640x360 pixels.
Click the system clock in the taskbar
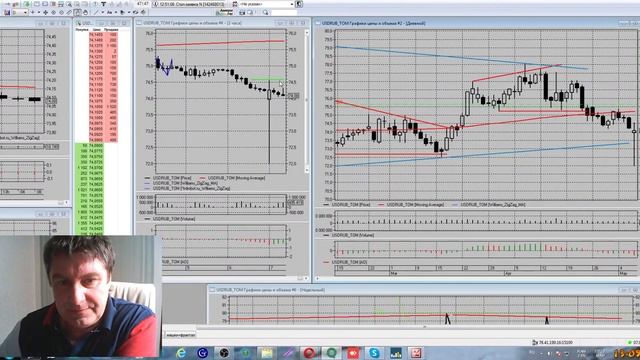pos(626,353)
